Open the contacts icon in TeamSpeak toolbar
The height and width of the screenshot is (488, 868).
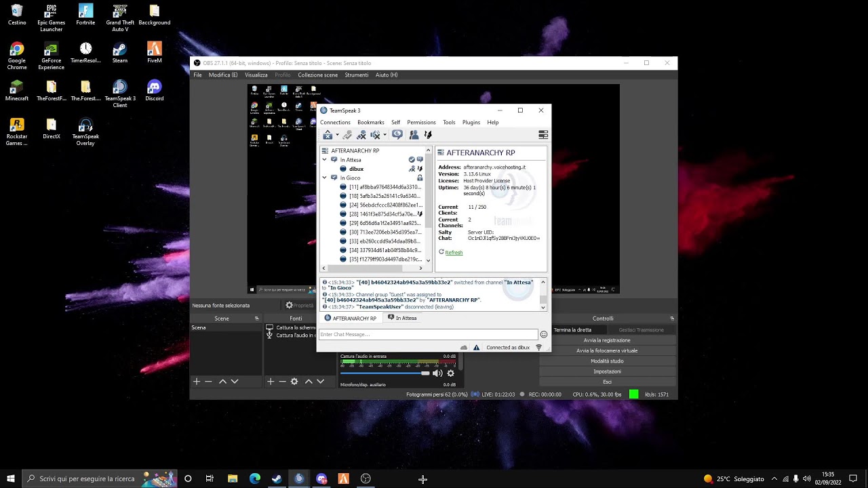click(414, 135)
